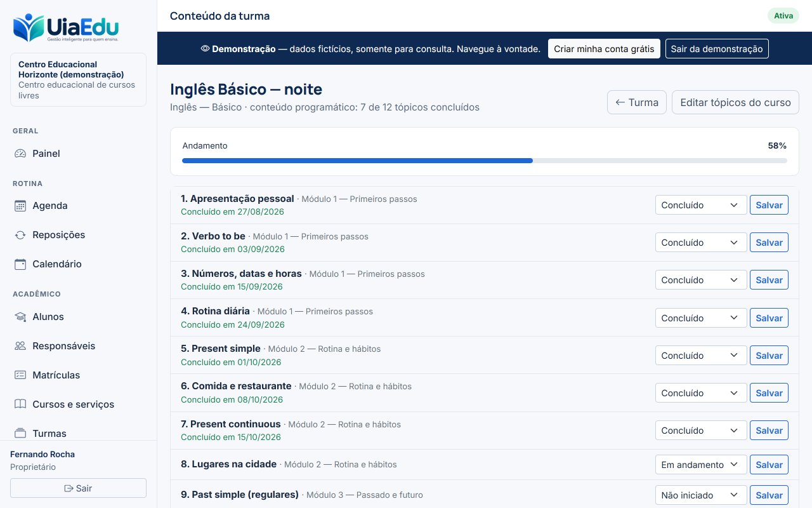Image resolution: width=812 pixels, height=508 pixels.
Task: Go to Agenda in the sidebar
Action: 79,206
